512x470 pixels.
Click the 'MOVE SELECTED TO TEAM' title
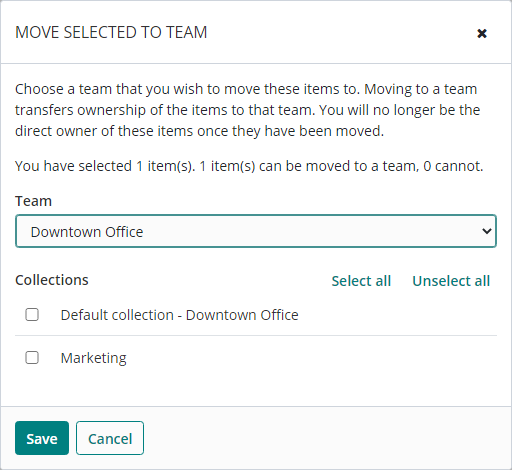click(x=111, y=32)
